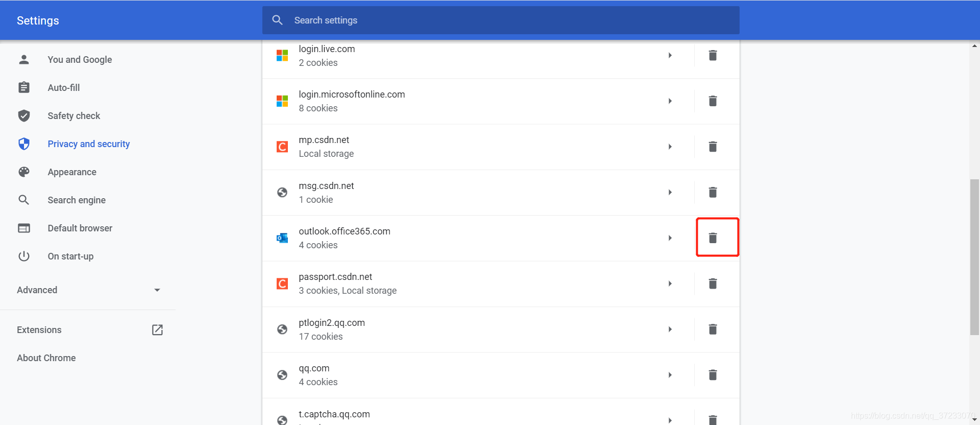Remove mp.csdn.net local storage data
Viewport: 980px width, 425px height.
pyautogui.click(x=713, y=147)
